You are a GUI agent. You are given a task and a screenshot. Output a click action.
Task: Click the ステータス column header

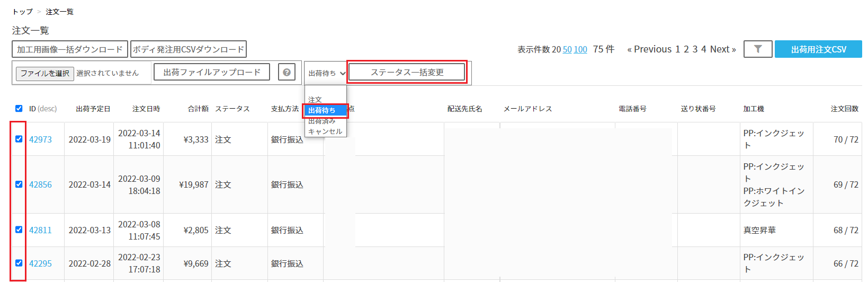pos(232,109)
